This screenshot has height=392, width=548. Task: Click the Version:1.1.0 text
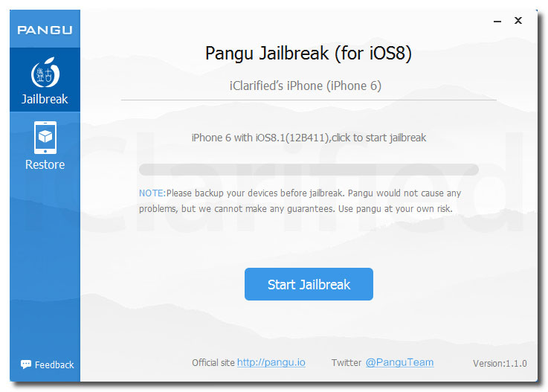(500, 363)
